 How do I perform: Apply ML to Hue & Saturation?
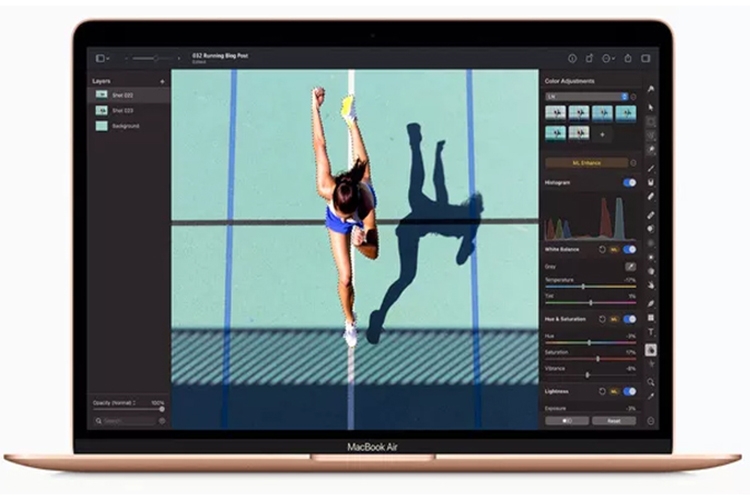[614, 319]
